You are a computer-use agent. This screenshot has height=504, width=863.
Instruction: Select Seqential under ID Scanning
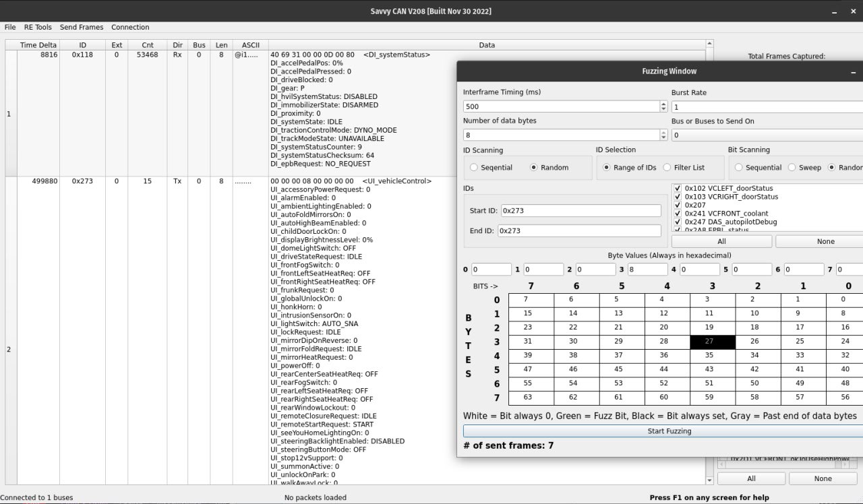click(x=474, y=168)
